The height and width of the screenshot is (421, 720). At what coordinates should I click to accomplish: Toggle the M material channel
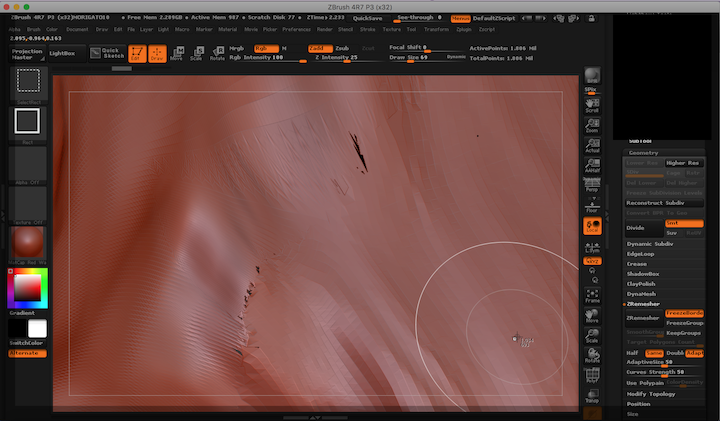pyautogui.click(x=284, y=48)
